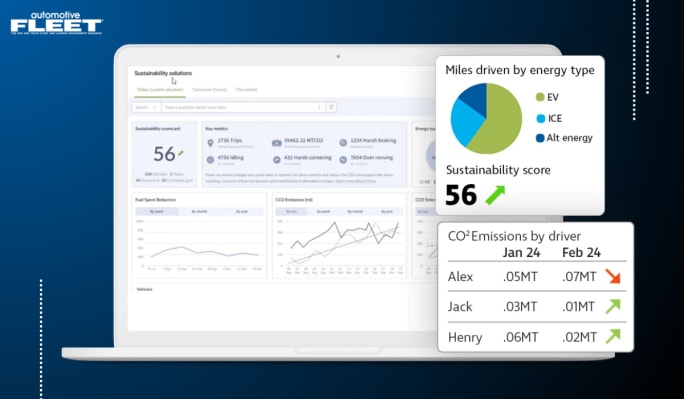Click the Automotive Fleet logo
The image size is (684, 399).
57,23
